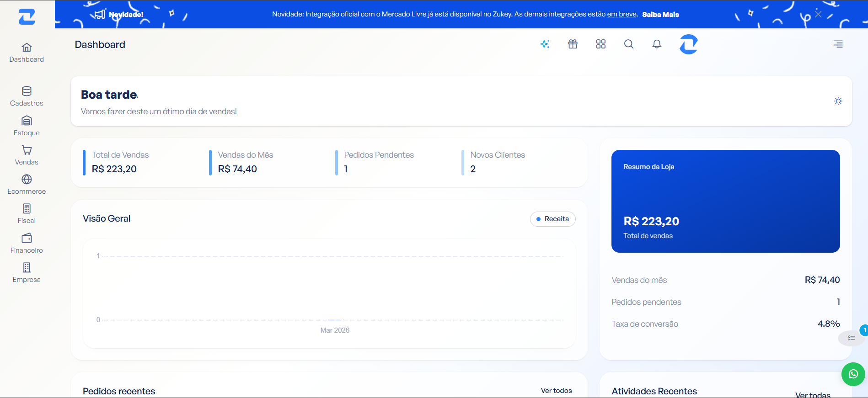Viewport: 868px width, 398px height.
Task: Click the Zukey logo in the sidebar
Action: pyautogui.click(x=27, y=17)
